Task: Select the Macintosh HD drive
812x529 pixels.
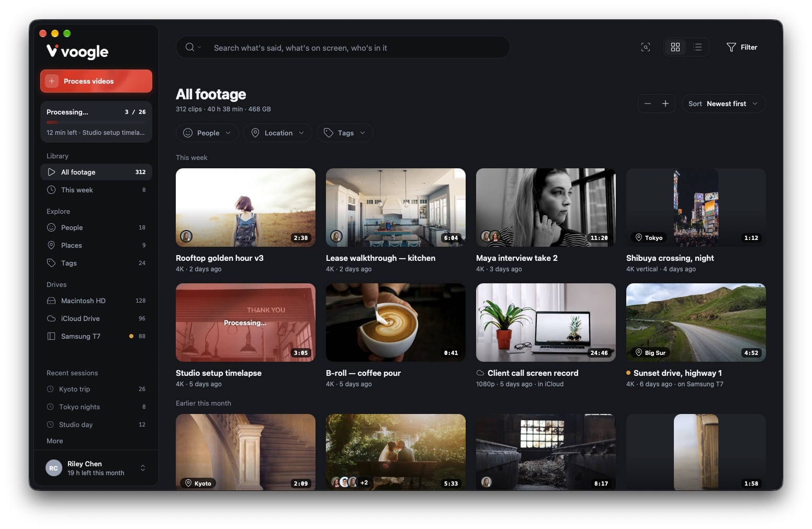Action: [96, 301]
